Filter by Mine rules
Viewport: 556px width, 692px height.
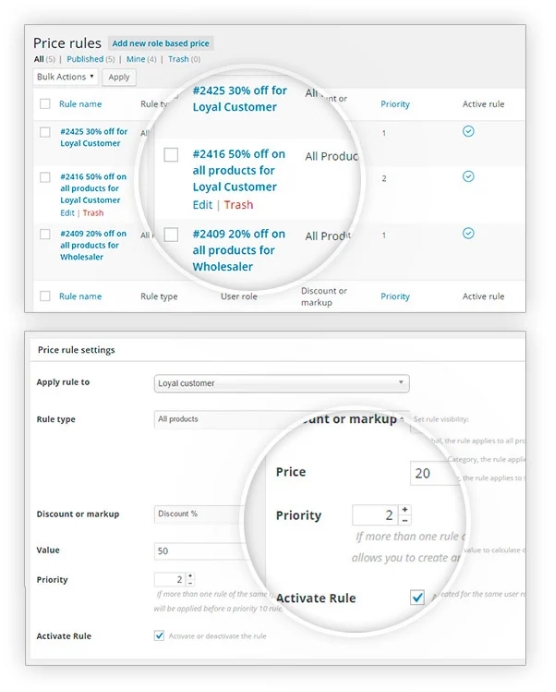tap(135, 59)
